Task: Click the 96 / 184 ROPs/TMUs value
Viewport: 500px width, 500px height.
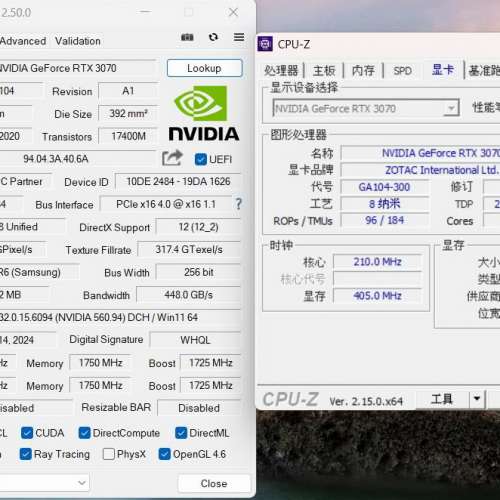Action: (x=384, y=220)
